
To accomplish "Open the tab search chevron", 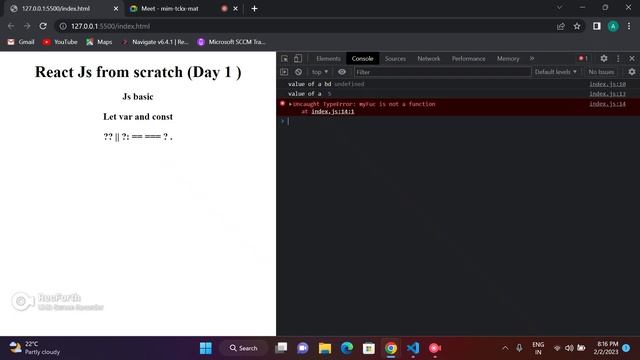I will coord(560,7).
